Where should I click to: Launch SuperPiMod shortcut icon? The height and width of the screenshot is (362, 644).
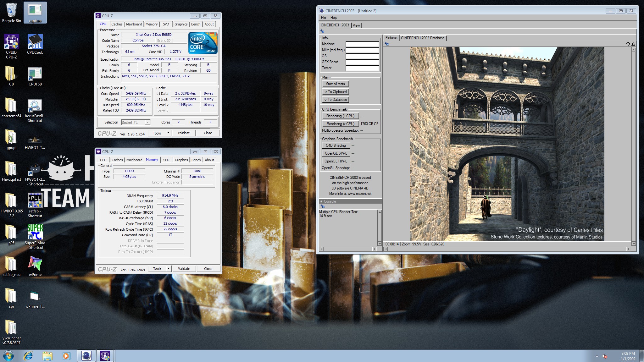click(x=35, y=237)
